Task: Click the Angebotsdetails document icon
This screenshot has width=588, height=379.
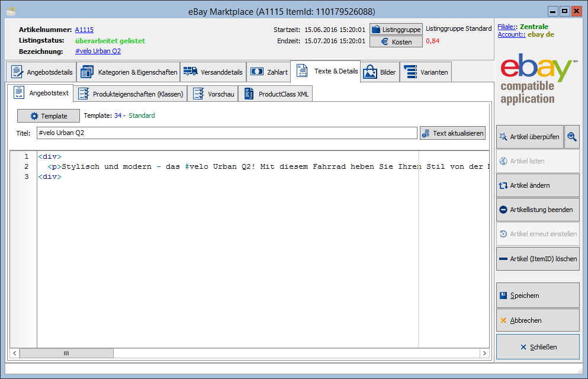Action: [17, 72]
